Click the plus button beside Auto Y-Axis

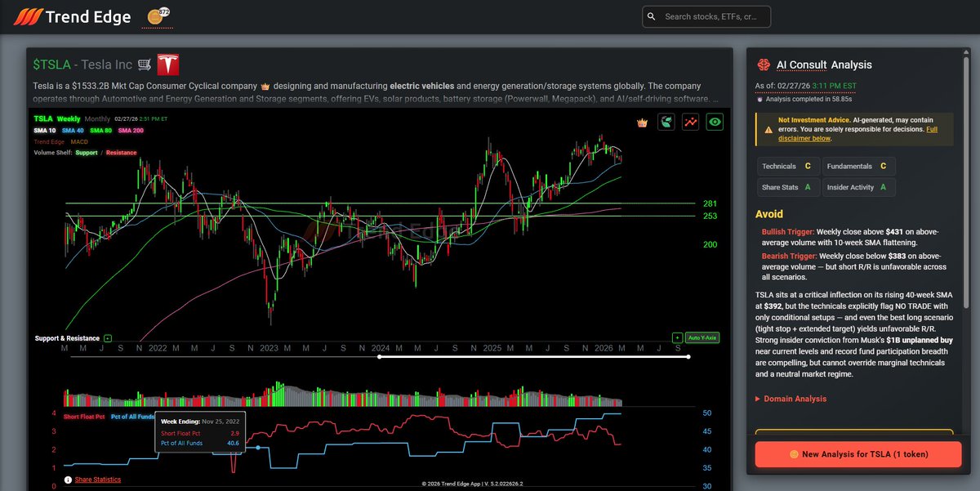(676, 337)
